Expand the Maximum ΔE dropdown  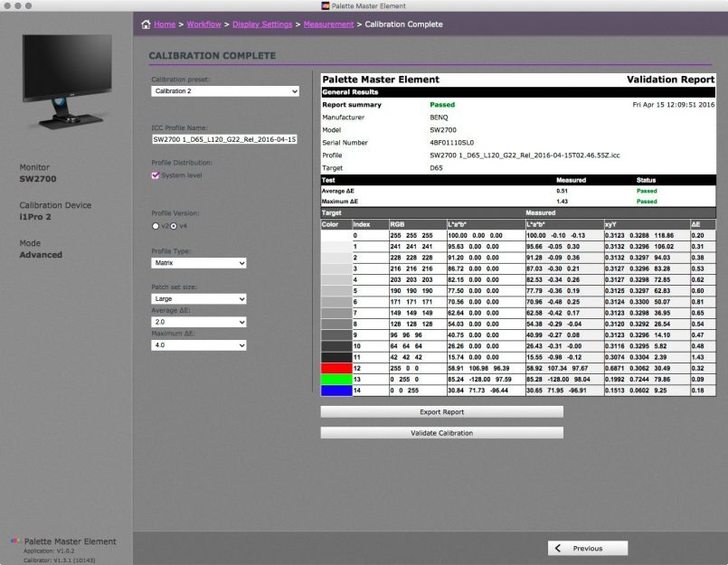point(198,345)
